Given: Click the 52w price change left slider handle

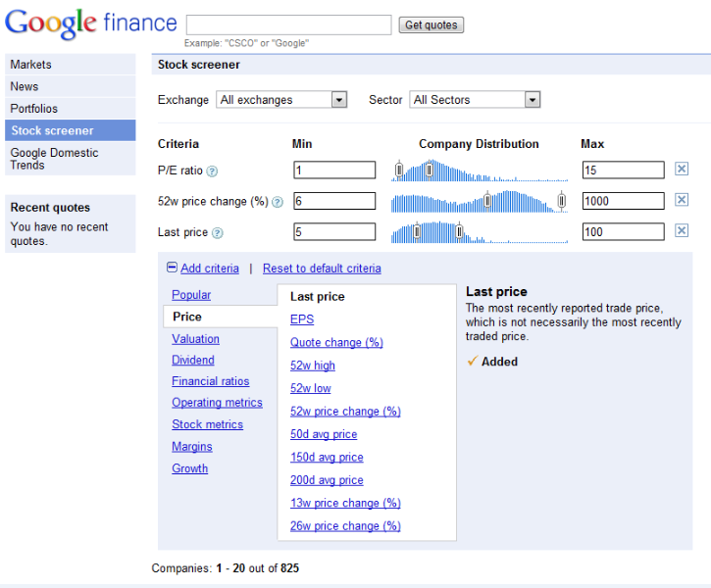Looking at the screenshot, I should click(487, 200).
